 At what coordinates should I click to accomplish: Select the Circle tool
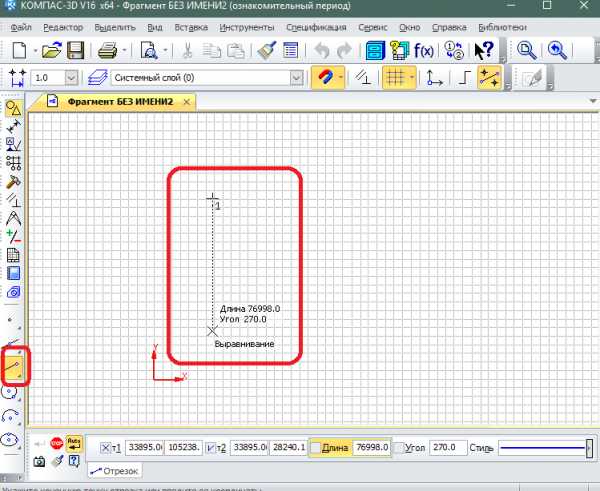tap(10, 392)
